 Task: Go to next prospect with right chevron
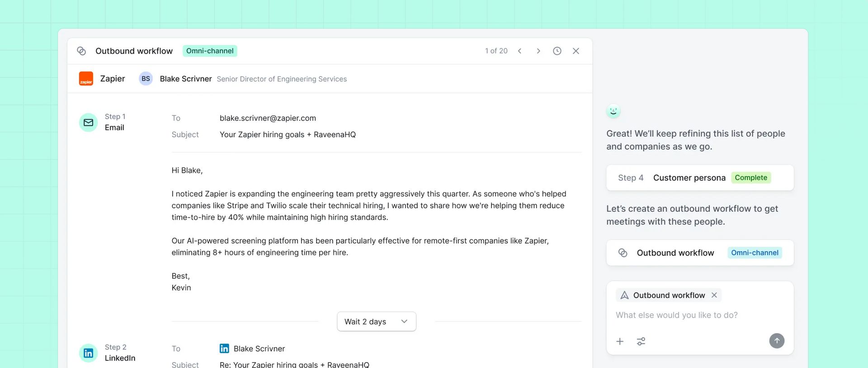point(538,51)
